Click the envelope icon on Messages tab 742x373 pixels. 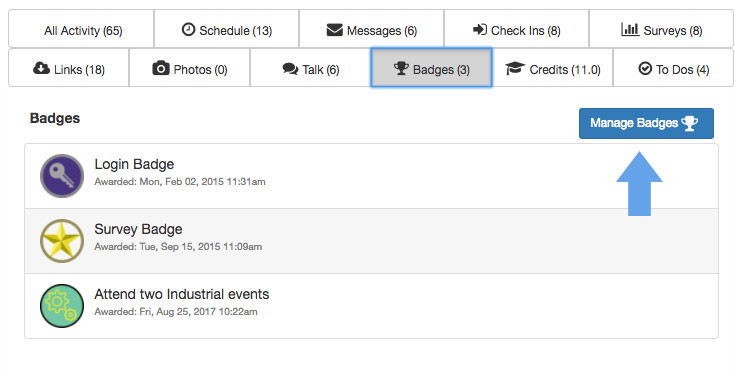tap(335, 30)
